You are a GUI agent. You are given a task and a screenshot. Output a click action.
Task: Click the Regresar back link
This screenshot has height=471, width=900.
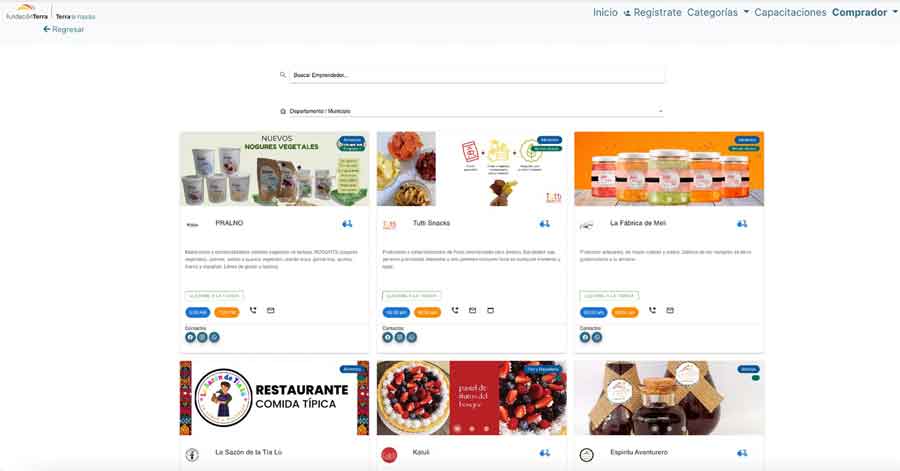click(63, 29)
